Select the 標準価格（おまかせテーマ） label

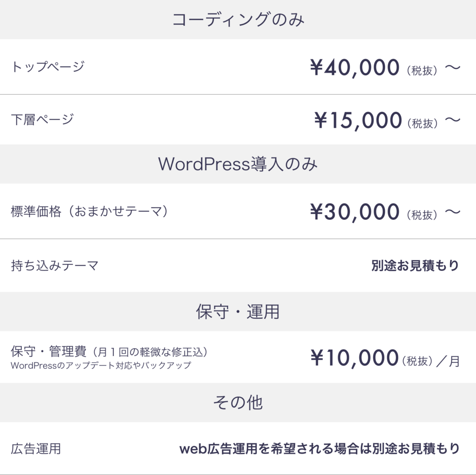tap(89, 212)
